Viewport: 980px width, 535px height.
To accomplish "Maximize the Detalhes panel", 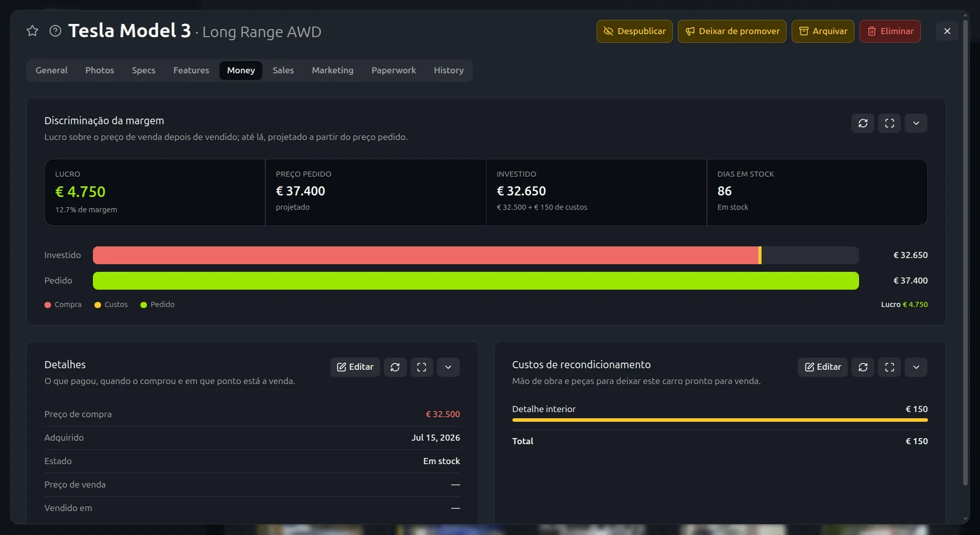I will tap(422, 367).
